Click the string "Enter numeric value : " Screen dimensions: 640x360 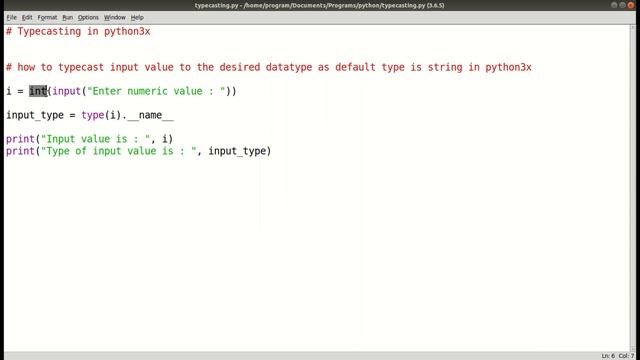tap(156, 91)
